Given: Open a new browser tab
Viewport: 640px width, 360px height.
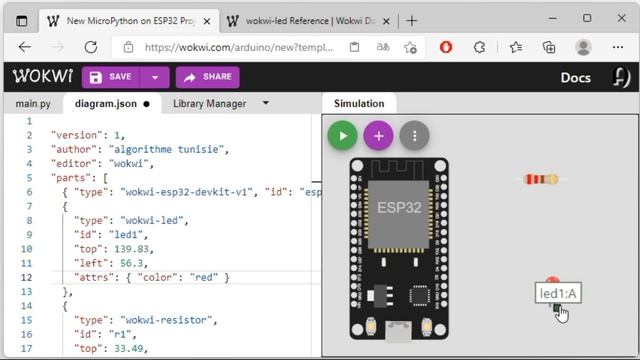Looking at the screenshot, I should click(x=412, y=21).
